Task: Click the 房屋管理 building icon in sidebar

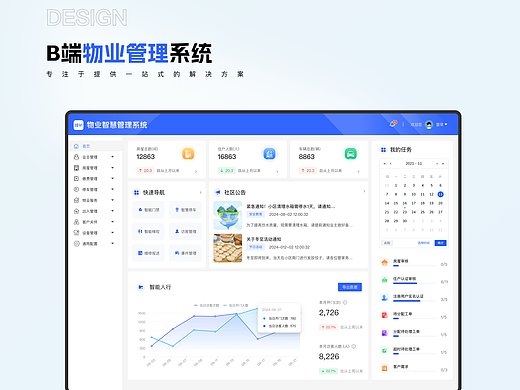Action: [76, 168]
